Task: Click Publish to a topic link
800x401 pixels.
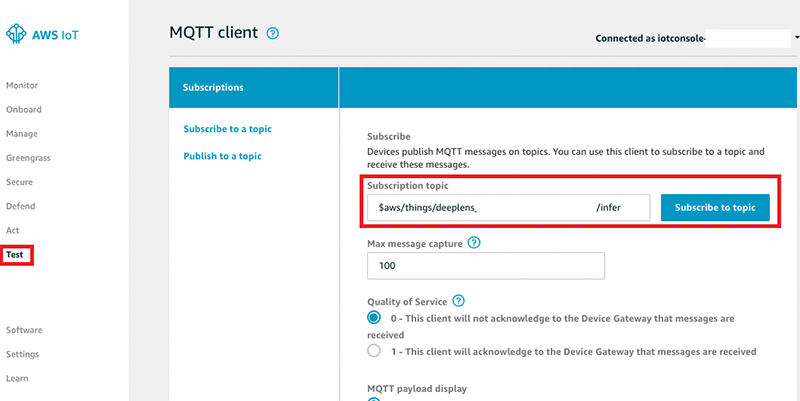Action: [x=222, y=156]
